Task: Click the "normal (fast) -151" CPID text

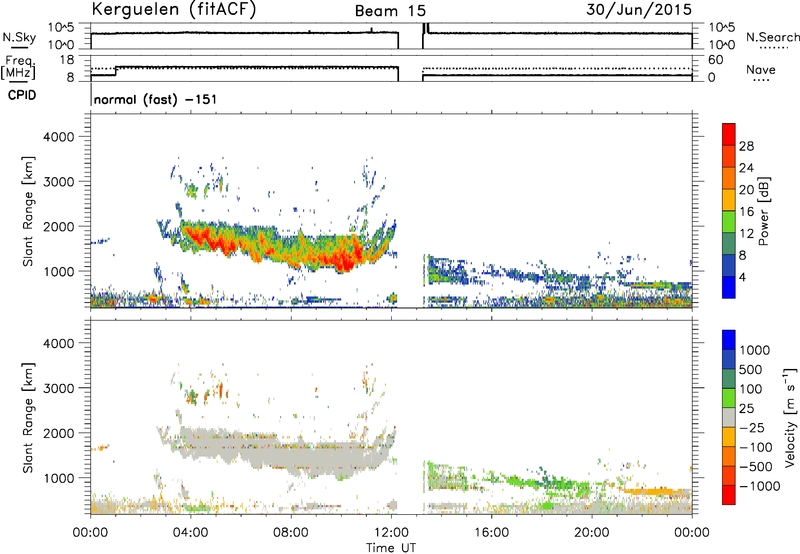Action: [x=155, y=99]
